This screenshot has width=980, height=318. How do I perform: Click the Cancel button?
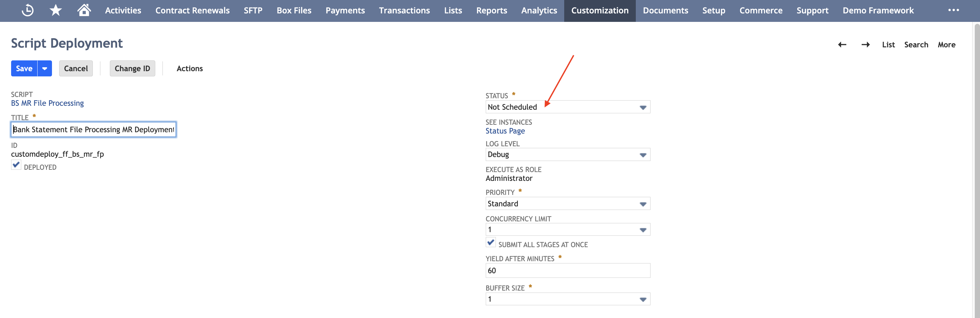click(x=76, y=68)
